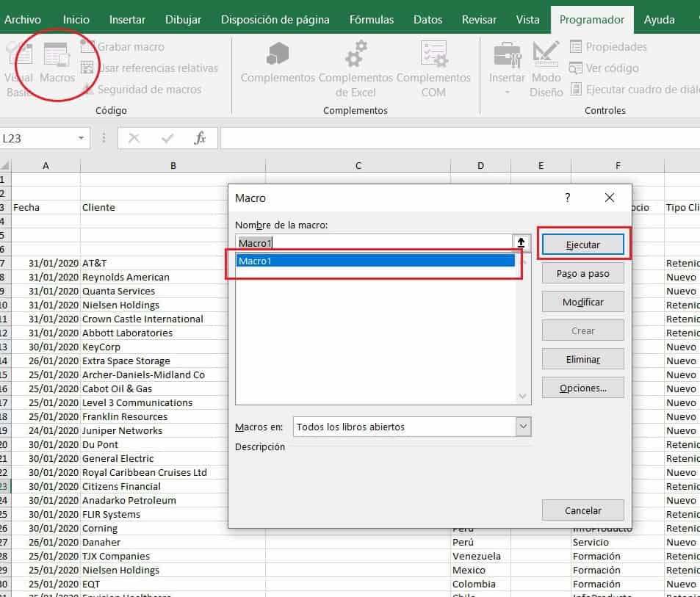Open the Insertar controls dropdown
The image size is (700, 597).
coord(507,69)
